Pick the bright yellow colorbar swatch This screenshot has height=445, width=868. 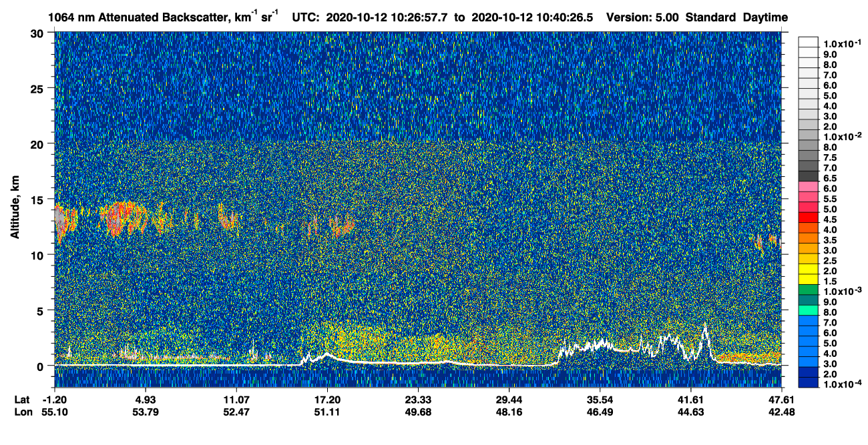809,270
